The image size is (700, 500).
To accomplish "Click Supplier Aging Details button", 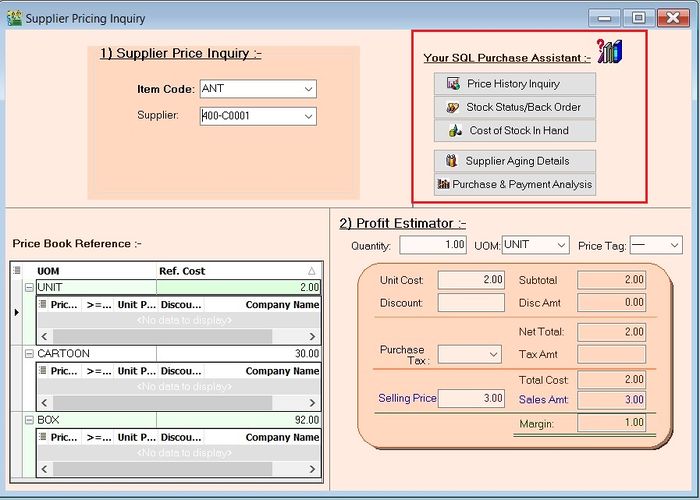I will tap(514, 161).
